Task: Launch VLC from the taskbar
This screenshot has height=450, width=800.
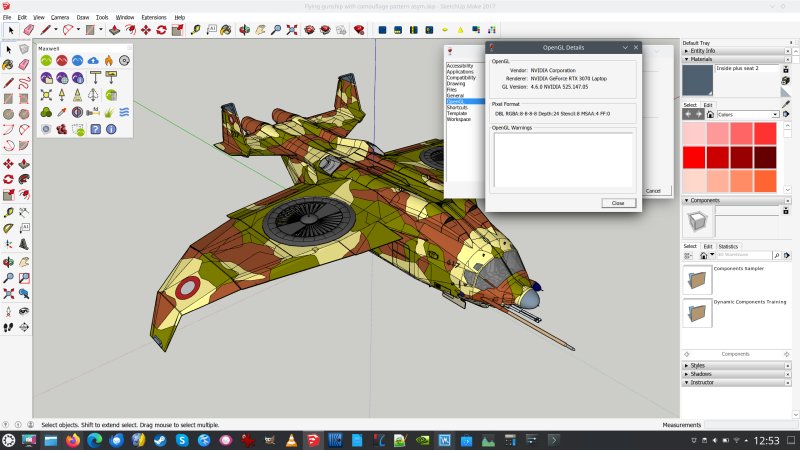Action: 291,440
